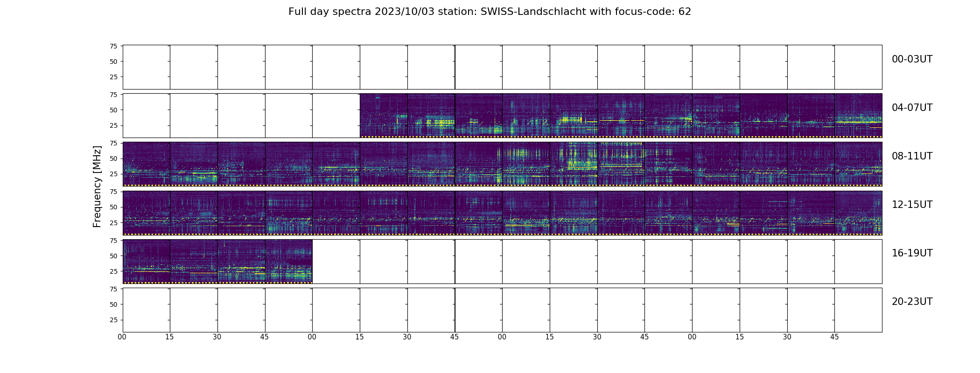The image size is (980, 373).
Task: Click the 75 MHz tick of the 12-15UT row
Action: click(x=113, y=192)
